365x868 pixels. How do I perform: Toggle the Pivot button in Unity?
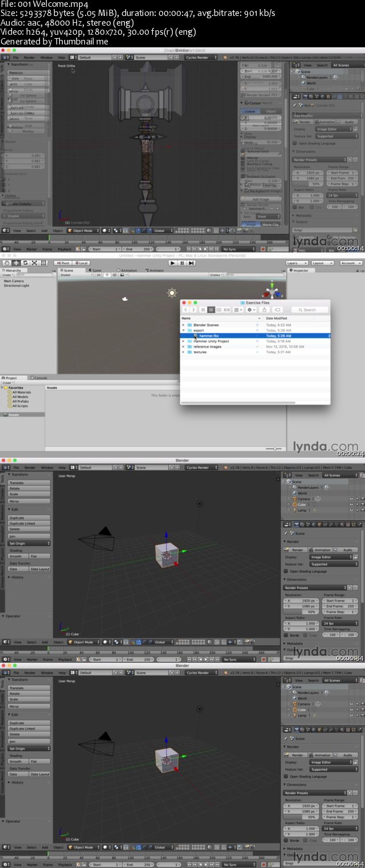[x=63, y=263]
